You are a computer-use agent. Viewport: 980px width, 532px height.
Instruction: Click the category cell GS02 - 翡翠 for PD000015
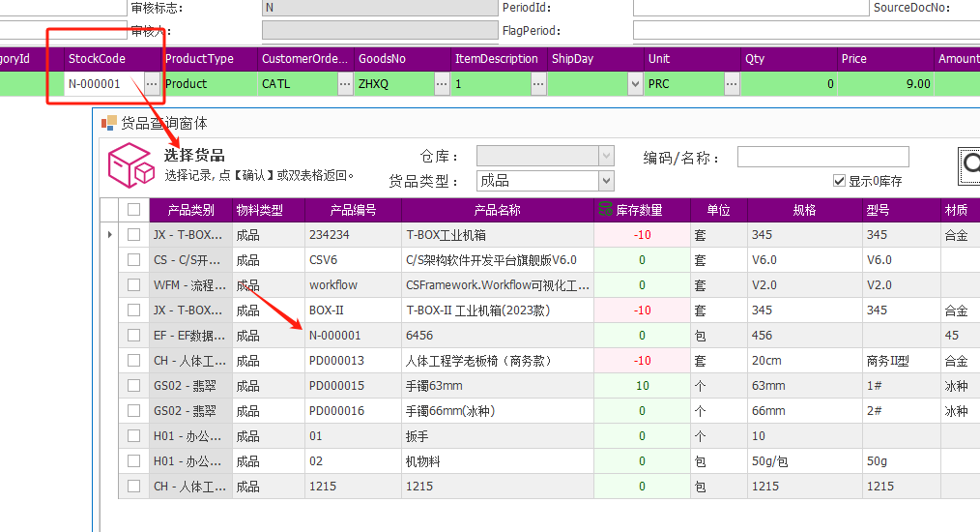tap(190, 386)
